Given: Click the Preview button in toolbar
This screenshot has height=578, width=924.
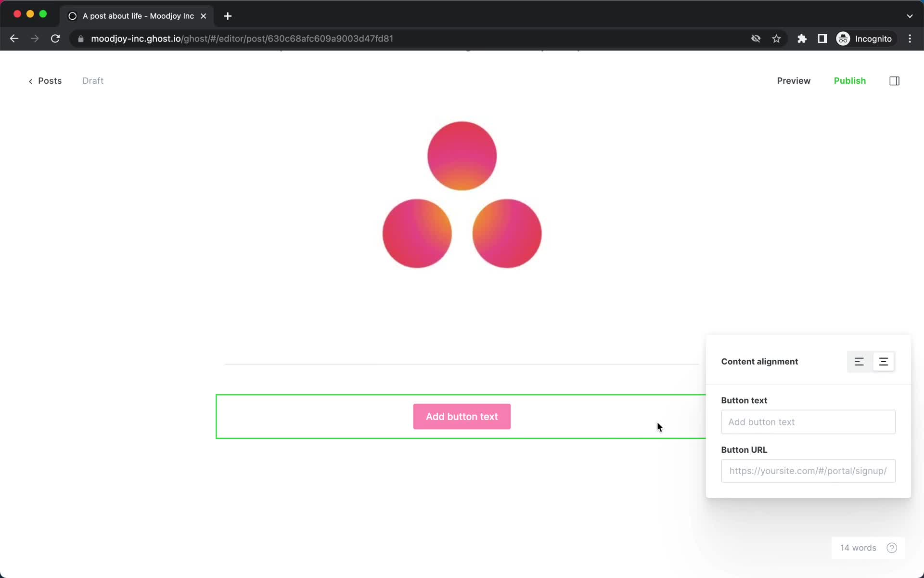Looking at the screenshot, I should 793,80.
